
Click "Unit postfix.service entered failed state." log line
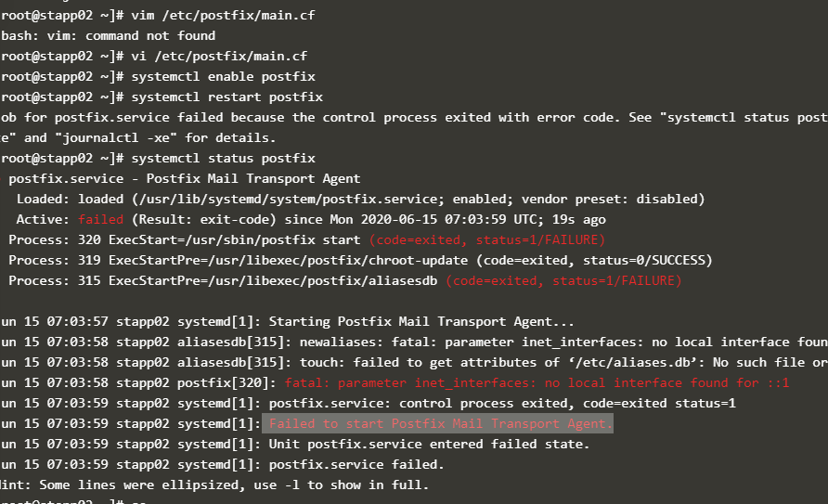tap(429, 445)
